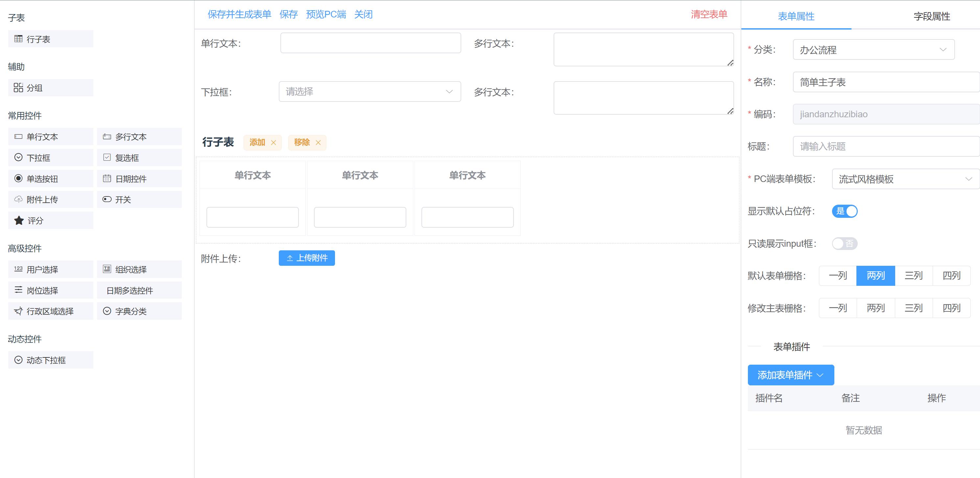Click the attachment upload cloud icon
The height and width of the screenshot is (478, 980).
coord(18,199)
